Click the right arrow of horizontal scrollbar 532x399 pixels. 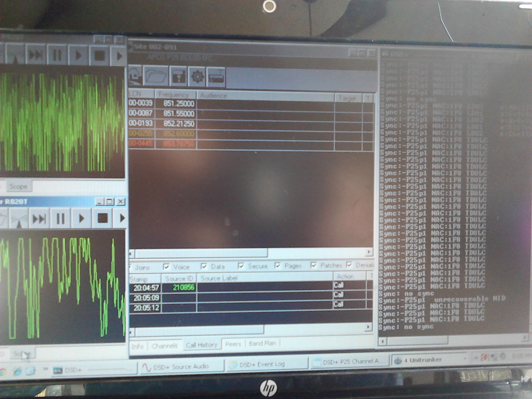tap(369, 252)
